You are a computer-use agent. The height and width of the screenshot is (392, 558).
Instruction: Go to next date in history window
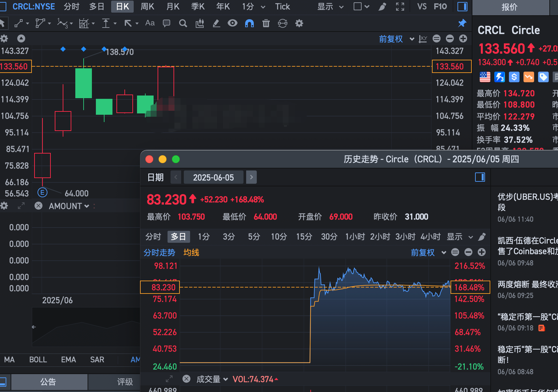click(251, 177)
